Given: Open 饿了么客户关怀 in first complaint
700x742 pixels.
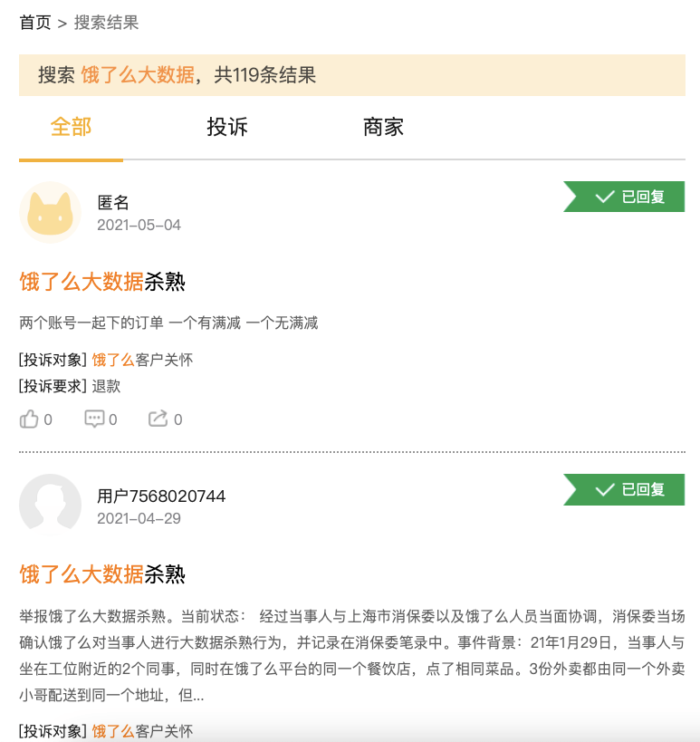Looking at the screenshot, I should 142,360.
